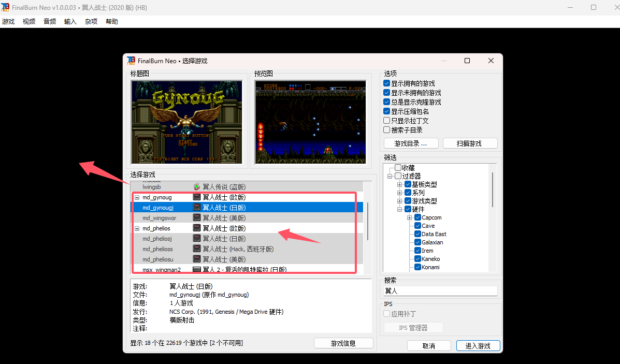Click the console icon on md_phelios 欧版 row
The width and height of the screenshot is (620, 364).
coord(196,228)
